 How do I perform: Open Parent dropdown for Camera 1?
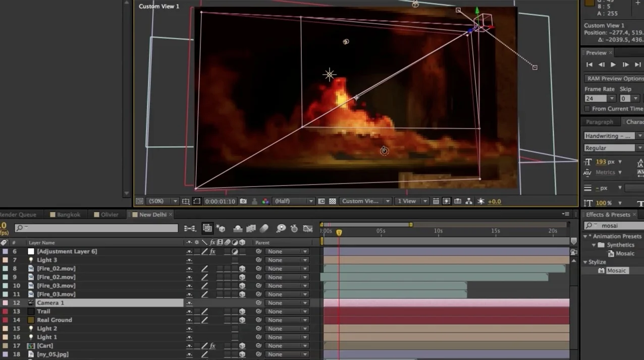pos(287,303)
